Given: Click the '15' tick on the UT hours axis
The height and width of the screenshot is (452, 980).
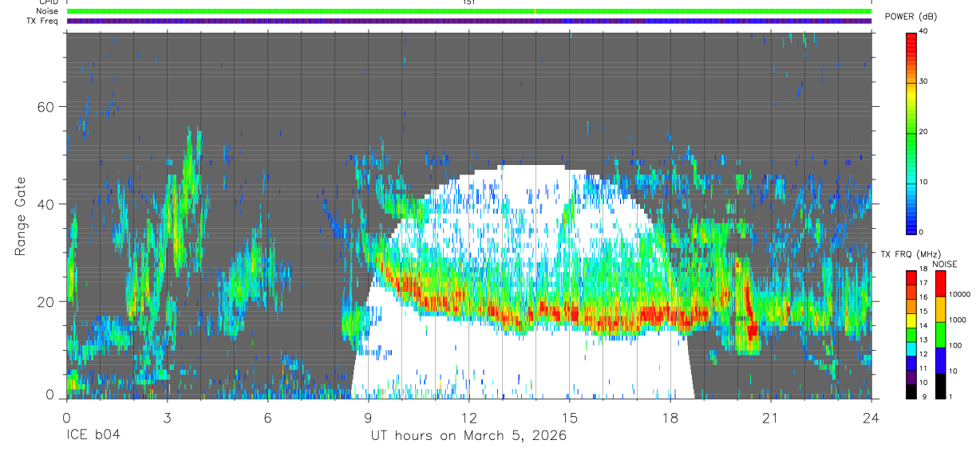Looking at the screenshot, I should point(569,418).
